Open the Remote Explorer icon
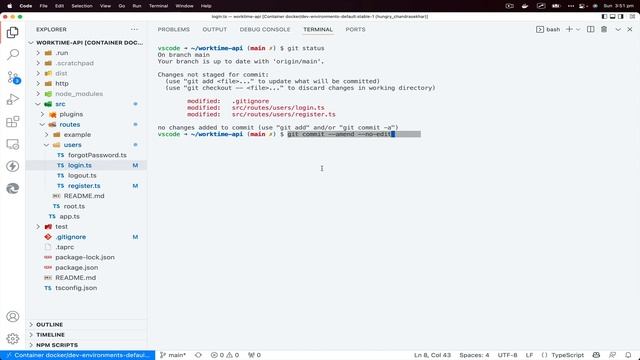The width and height of the screenshot is (640, 360). click(x=13, y=144)
